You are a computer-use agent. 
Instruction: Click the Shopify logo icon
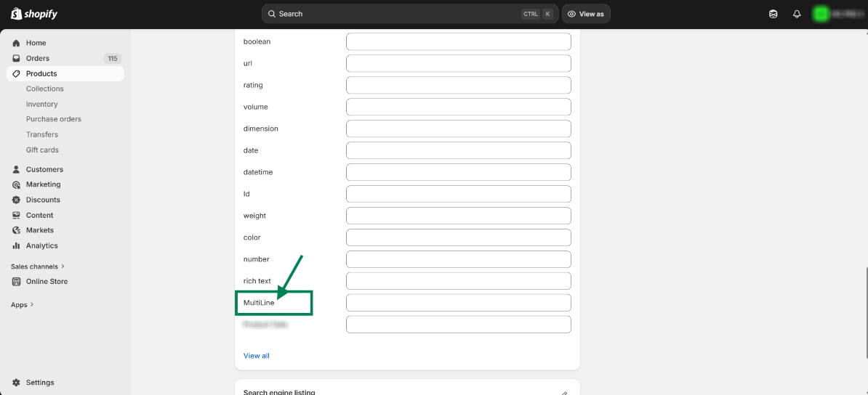tap(16, 14)
